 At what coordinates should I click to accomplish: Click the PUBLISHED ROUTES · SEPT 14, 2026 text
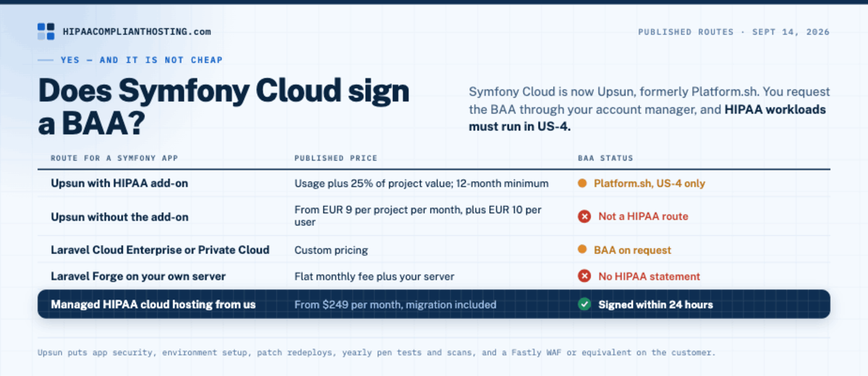(733, 32)
